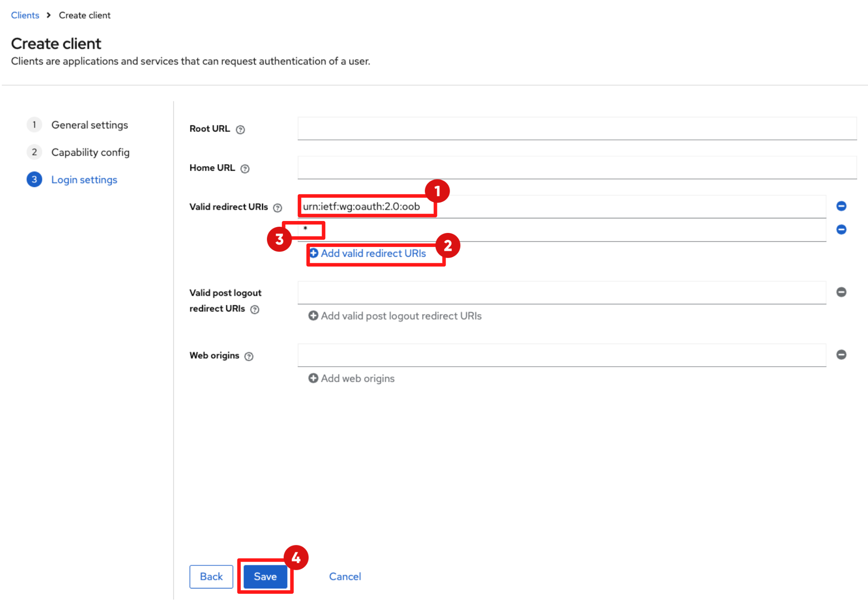Click post logout redirect URIs help icon
The height and width of the screenshot is (603, 868).
[255, 310]
